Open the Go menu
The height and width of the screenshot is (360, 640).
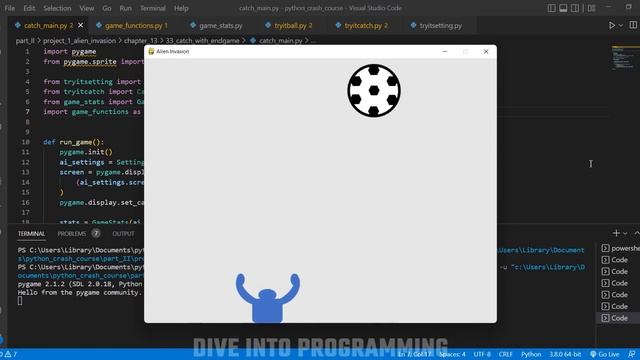107,8
